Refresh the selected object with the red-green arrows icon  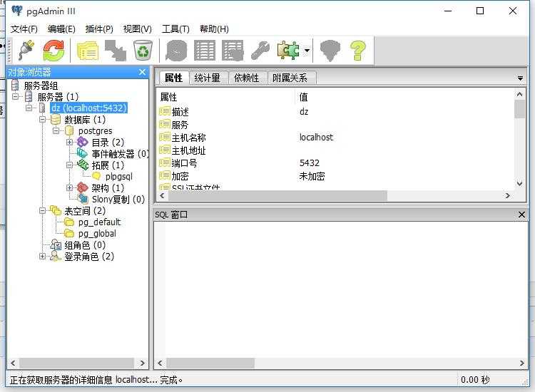pyautogui.click(x=53, y=51)
